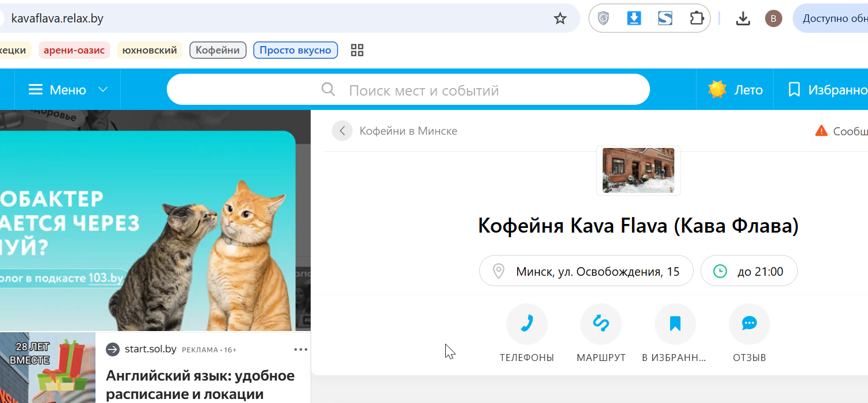
Task: Click the Кофейня Kava Flava title
Action: [x=638, y=226]
